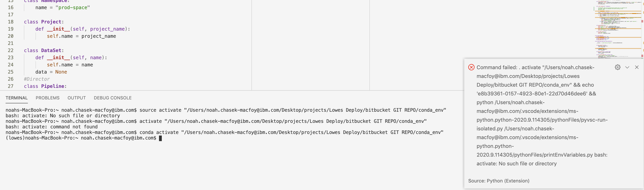The height and width of the screenshot is (190, 644).
Task: Open notification settings with the gear icon
Action: pos(618,67)
